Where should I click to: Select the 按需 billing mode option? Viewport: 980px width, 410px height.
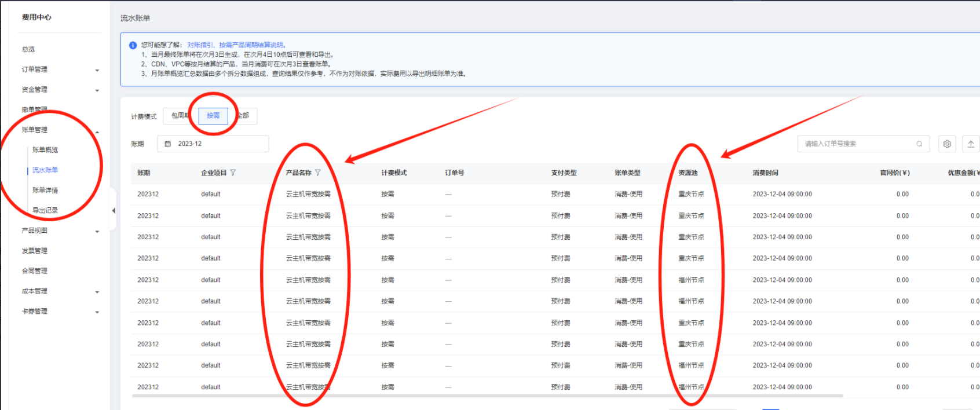(213, 116)
